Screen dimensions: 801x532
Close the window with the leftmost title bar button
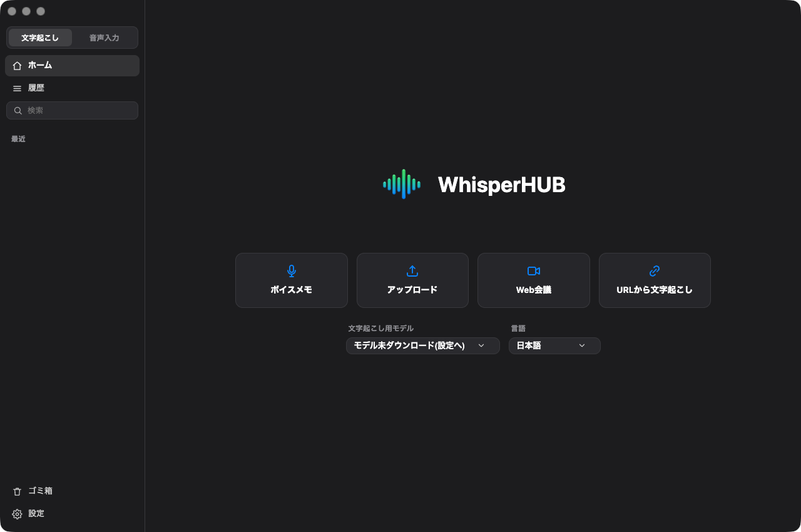[x=12, y=11]
